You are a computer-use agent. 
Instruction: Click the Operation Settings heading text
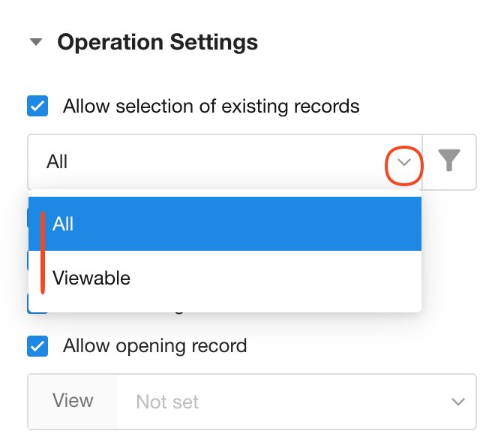click(x=157, y=43)
